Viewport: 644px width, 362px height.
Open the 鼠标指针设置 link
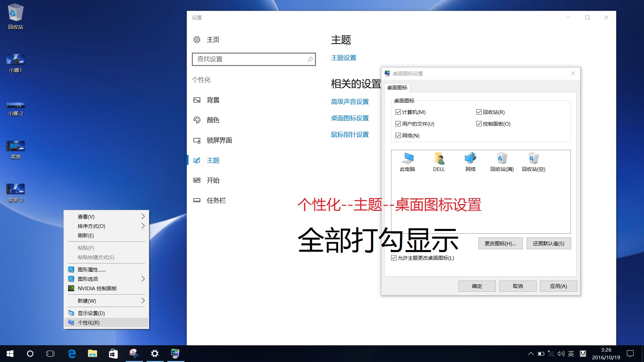coord(350,134)
